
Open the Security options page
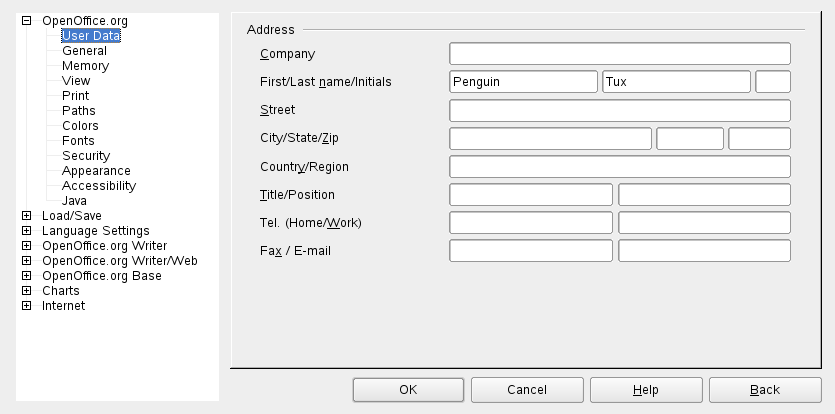pos(86,156)
